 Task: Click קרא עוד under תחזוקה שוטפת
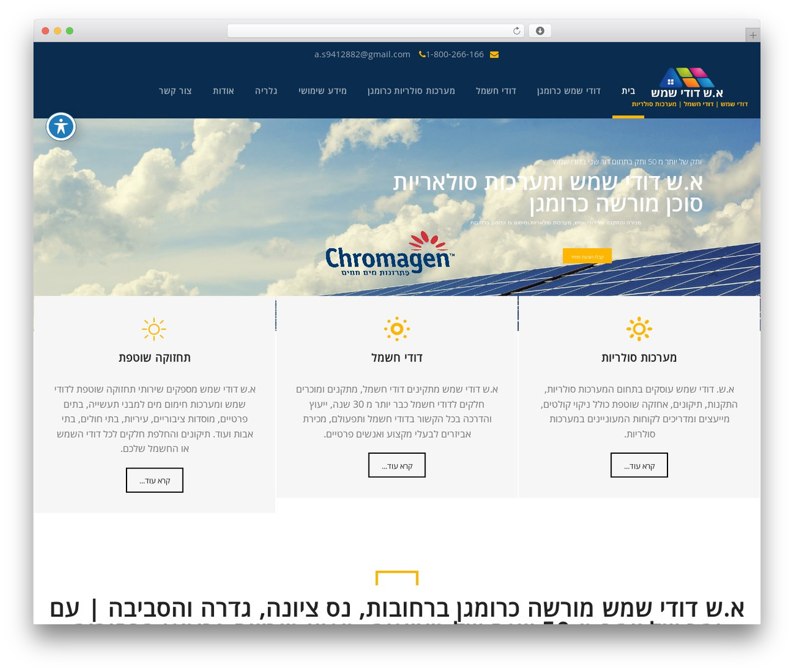click(154, 480)
